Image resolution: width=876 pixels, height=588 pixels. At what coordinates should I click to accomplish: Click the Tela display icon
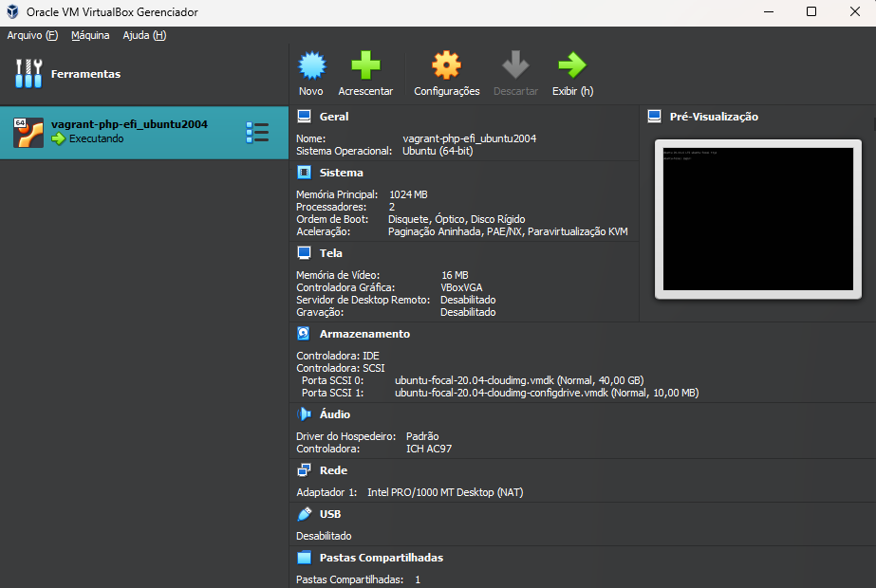coord(304,253)
